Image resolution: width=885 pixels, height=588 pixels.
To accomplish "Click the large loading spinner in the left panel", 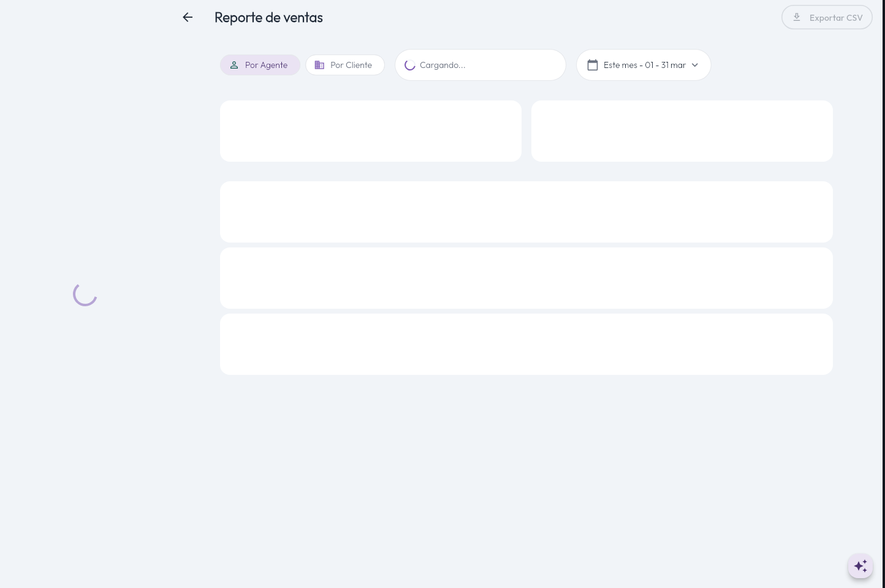I will pos(85,294).
